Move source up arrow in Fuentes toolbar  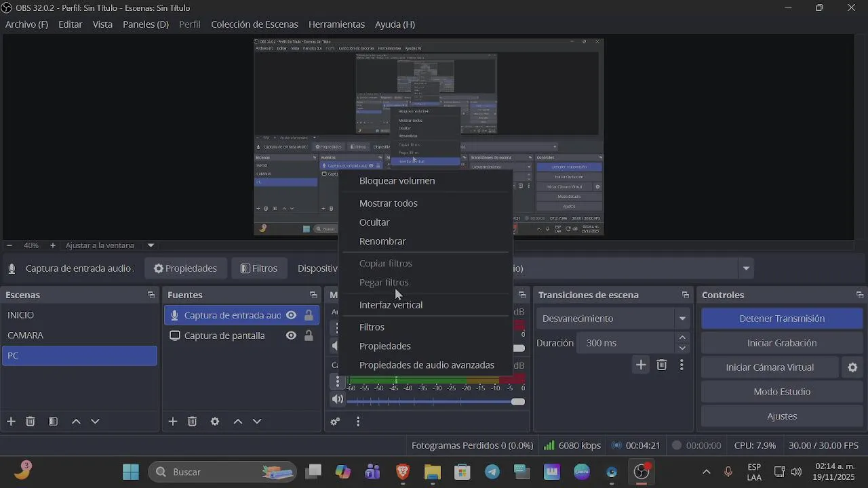click(x=238, y=422)
